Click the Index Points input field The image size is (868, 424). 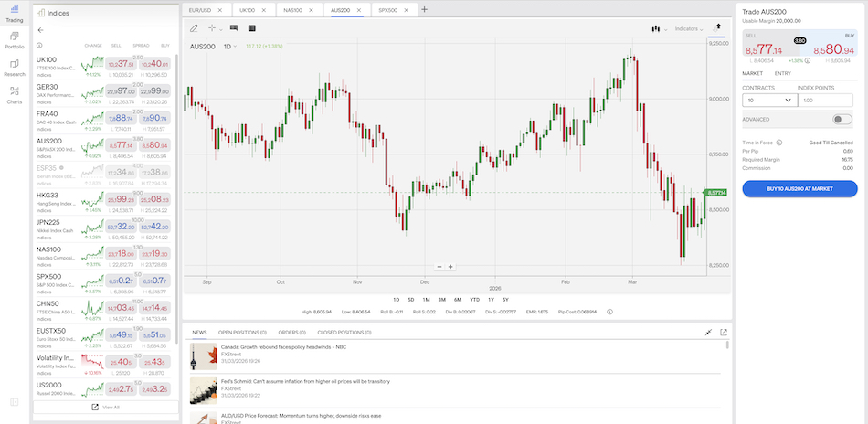[x=827, y=101]
